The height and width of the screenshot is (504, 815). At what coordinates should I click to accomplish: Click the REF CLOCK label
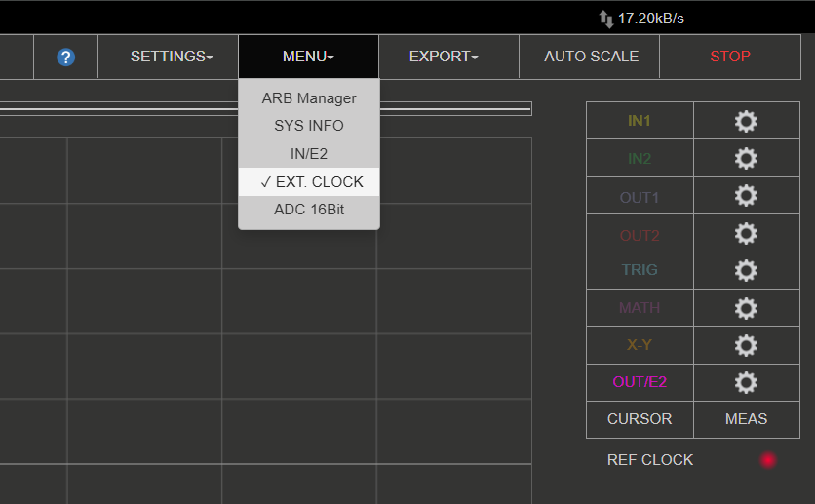[650, 460]
